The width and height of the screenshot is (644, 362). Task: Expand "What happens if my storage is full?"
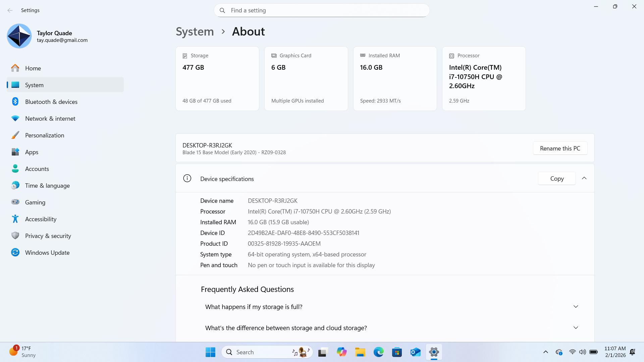click(576, 307)
